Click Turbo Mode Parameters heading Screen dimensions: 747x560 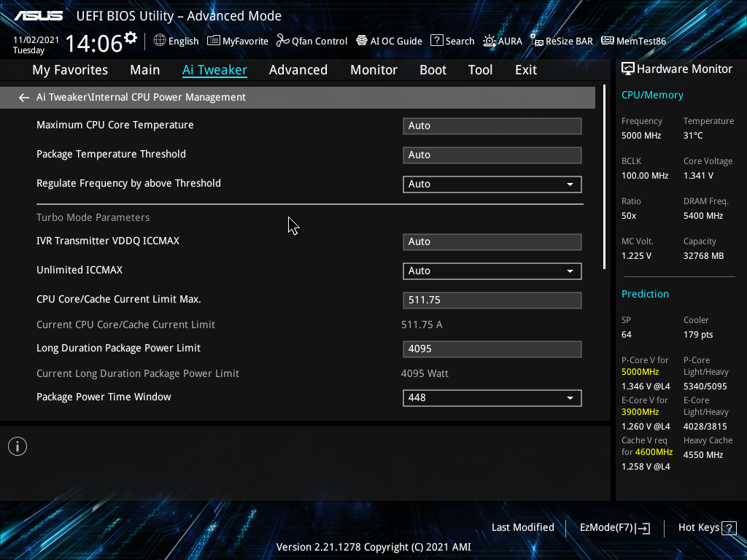(93, 217)
